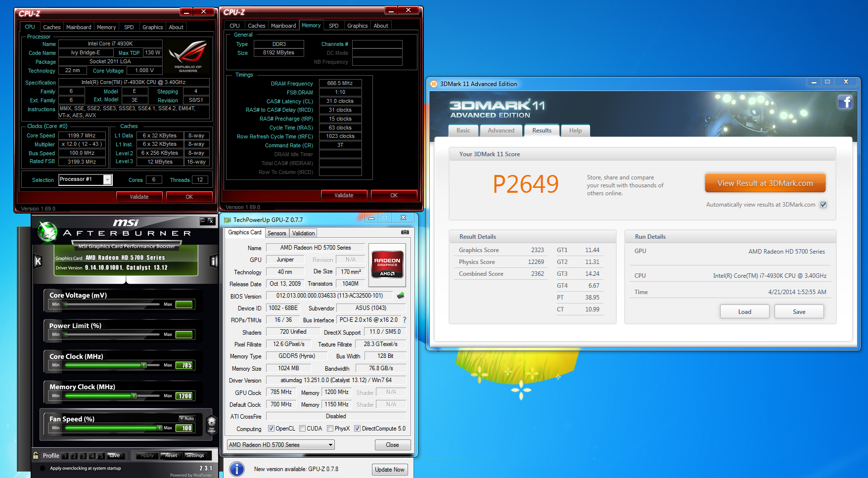Open the Validation tab in GPU-Z
The height and width of the screenshot is (478, 868).
(303, 233)
